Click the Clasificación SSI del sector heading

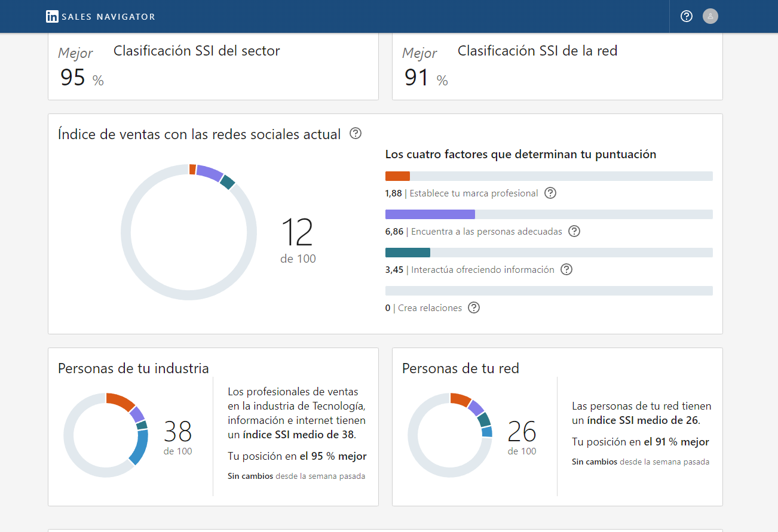click(197, 51)
